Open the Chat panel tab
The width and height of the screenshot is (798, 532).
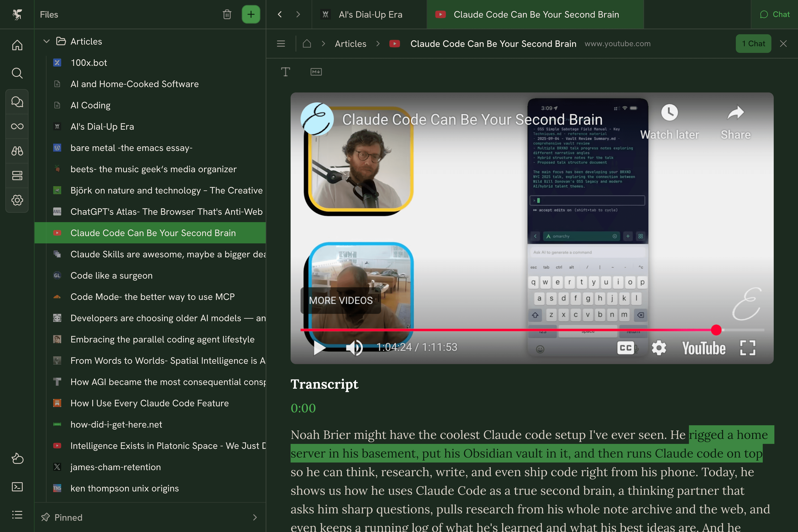point(775,15)
